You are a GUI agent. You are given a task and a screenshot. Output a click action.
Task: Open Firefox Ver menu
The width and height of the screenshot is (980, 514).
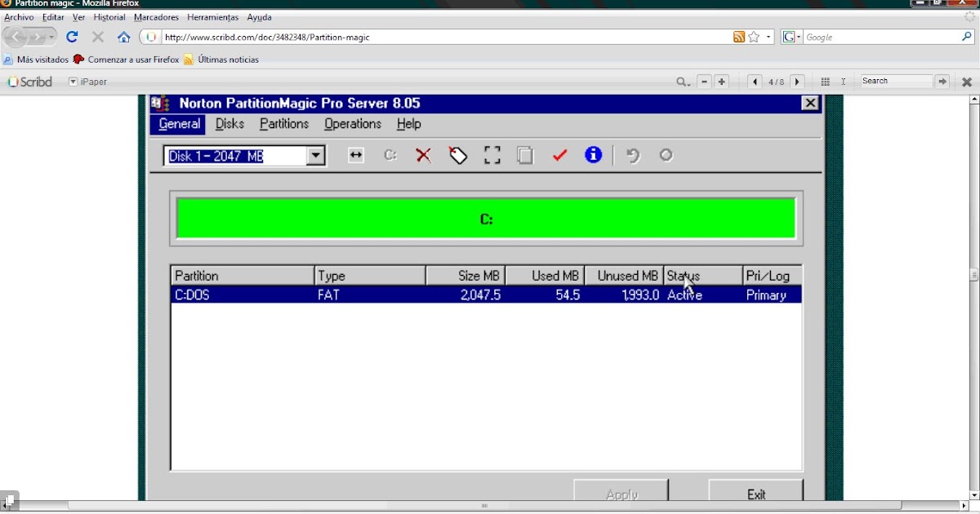click(78, 17)
